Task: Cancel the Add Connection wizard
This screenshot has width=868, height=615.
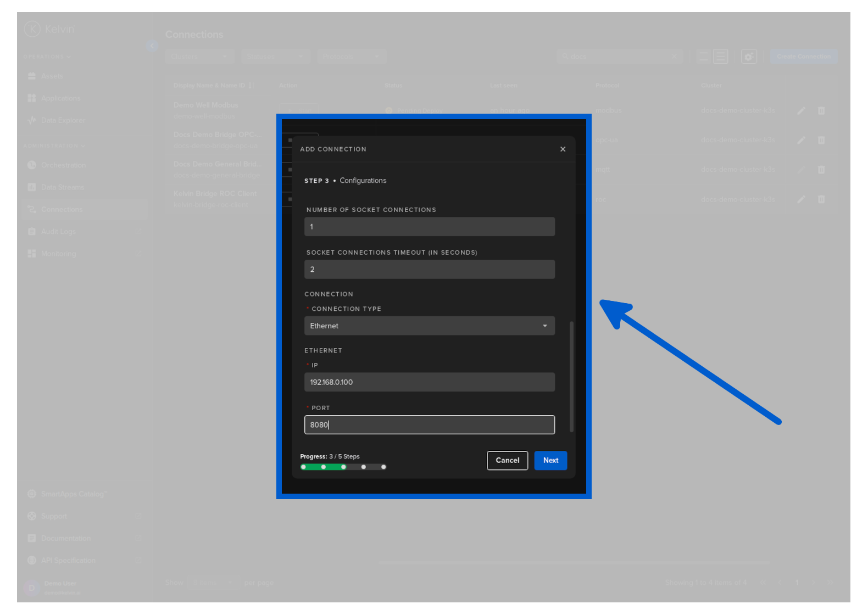Action: click(x=507, y=461)
